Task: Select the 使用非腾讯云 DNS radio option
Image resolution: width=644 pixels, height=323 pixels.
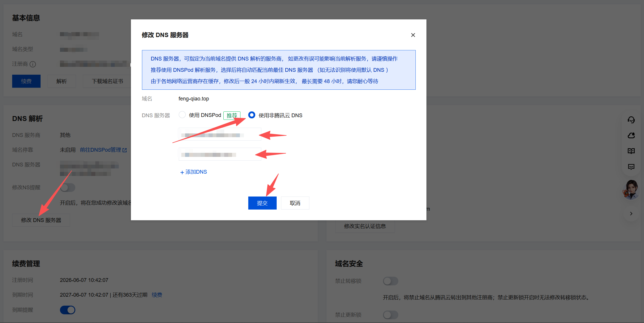Action: [x=252, y=115]
